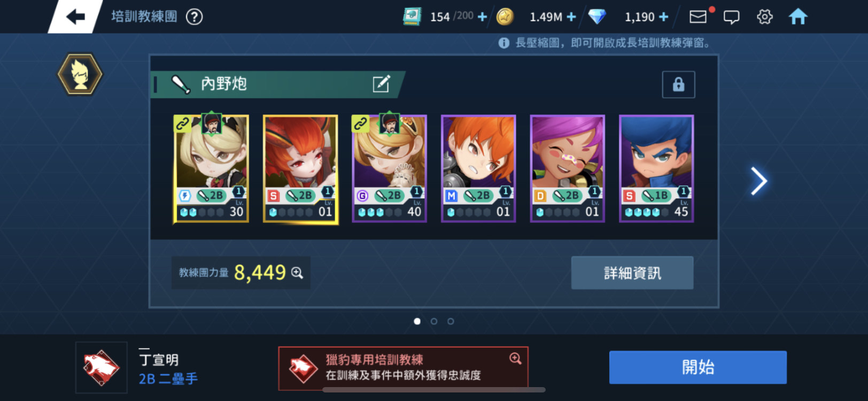
Task: Go to the home screen icon
Action: tap(798, 17)
